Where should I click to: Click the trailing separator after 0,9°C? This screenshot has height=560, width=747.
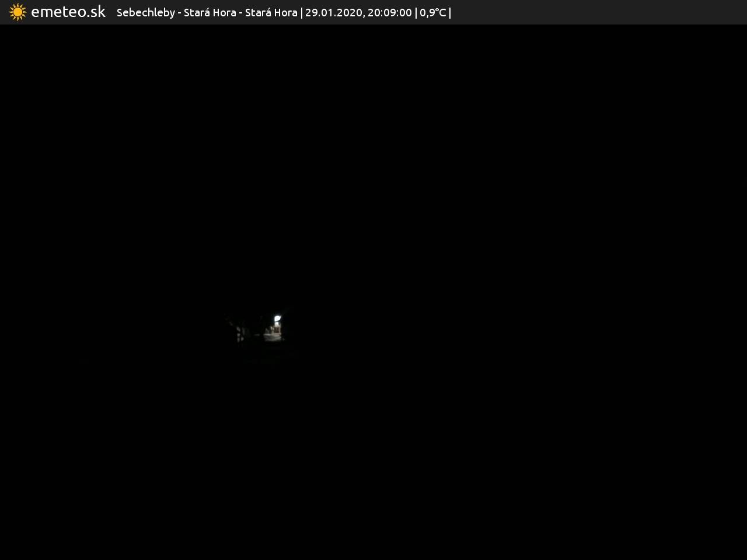pos(450,13)
